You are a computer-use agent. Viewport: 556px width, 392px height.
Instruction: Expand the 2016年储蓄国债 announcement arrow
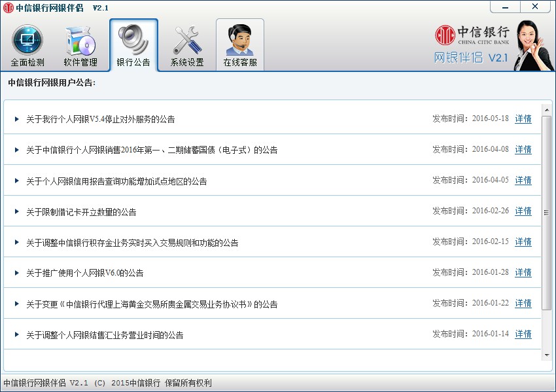point(16,150)
